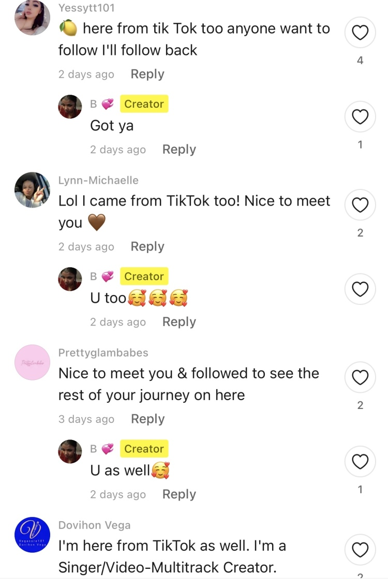
Task: Like Lynn-Michaelle's TikTok comment
Action: 360,205
